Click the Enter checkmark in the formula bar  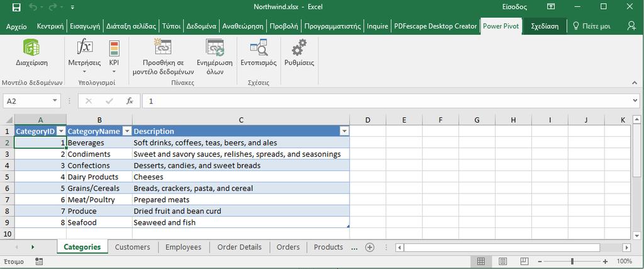pyautogui.click(x=109, y=101)
